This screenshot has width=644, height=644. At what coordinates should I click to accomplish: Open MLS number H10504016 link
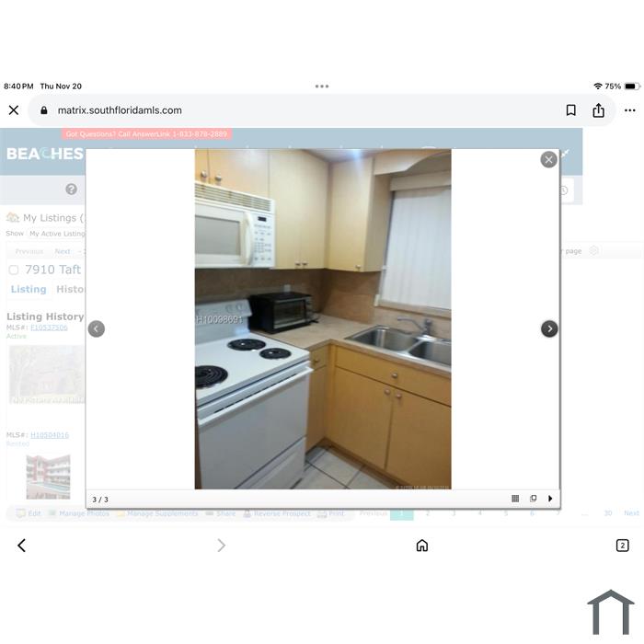click(50, 435)
